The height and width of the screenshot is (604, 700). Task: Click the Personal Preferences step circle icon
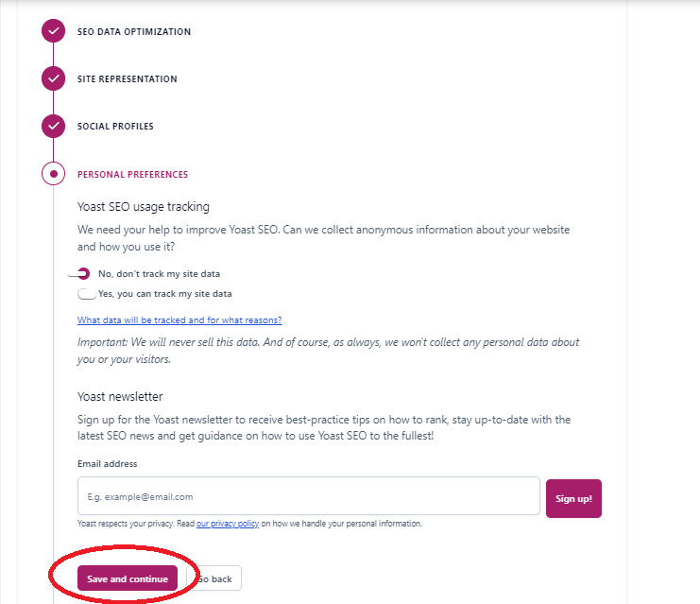[54, 174]
